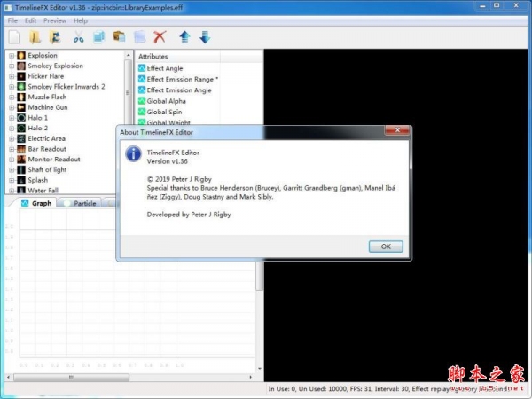This screenshot has height=399, width=532.
Task: Click the graph horizontal scrollbar thumb
Action: pos(71,377)
